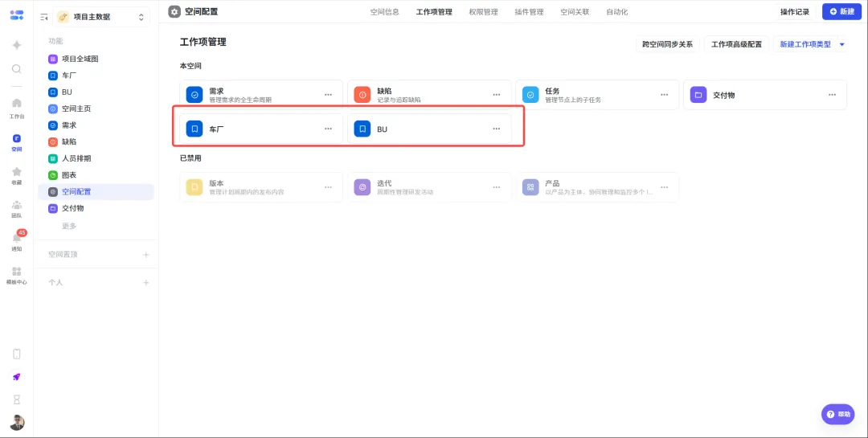Click the gear icon beside 空间配置 title
The image size is (868, 438).
[x=174, y=11]
